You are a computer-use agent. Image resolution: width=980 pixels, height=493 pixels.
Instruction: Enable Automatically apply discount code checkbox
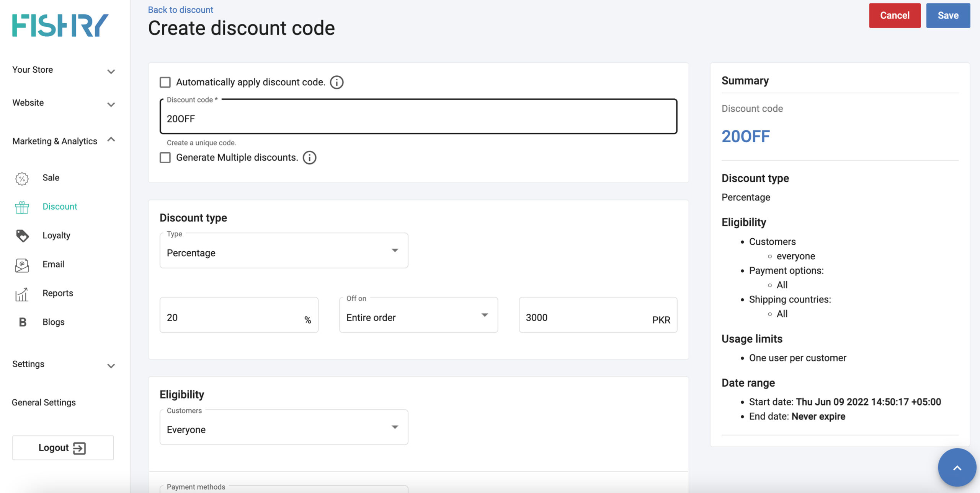pyautogui.click(x=165, y=82)
